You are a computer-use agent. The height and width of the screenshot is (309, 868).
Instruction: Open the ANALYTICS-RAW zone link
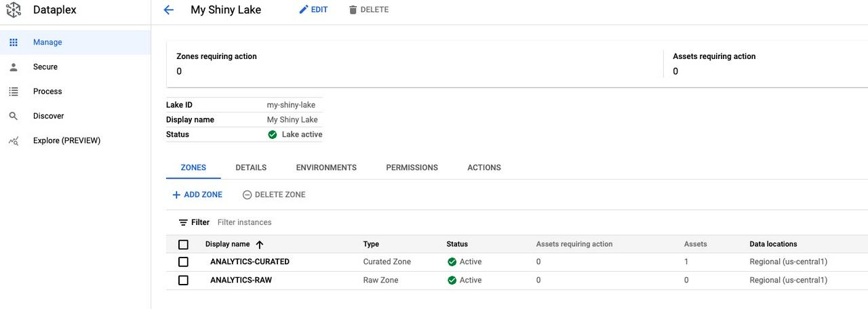pos(241,280)
